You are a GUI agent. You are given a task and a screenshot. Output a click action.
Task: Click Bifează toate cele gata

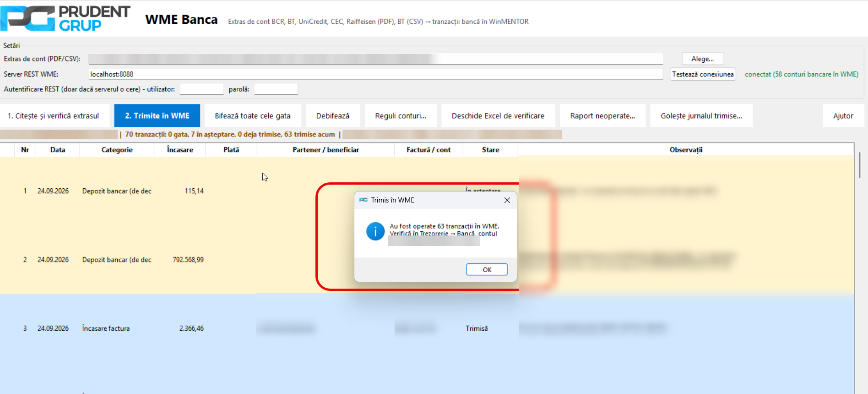(x=253, y=116)
